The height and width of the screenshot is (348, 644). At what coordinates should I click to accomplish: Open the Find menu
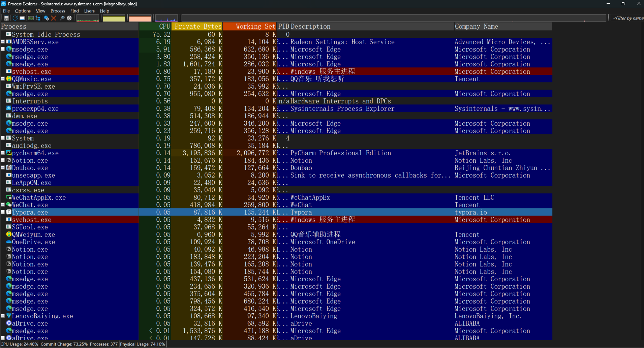[x=74, y=11]
